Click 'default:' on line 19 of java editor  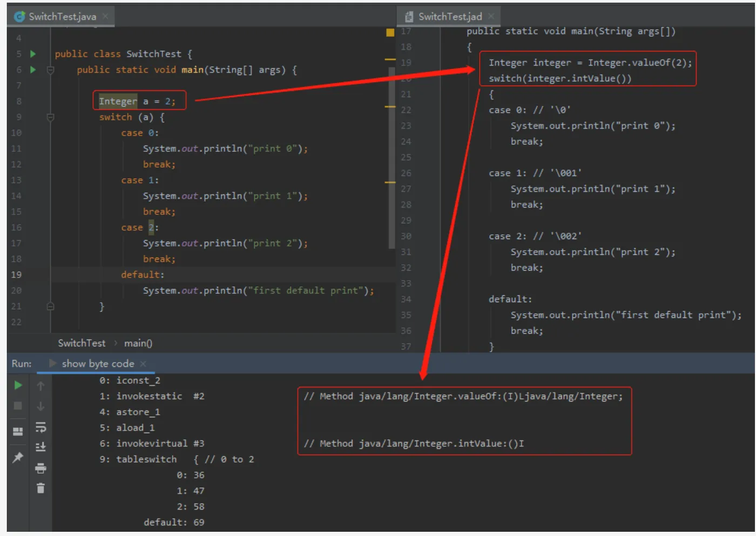[x=143, y=274]
